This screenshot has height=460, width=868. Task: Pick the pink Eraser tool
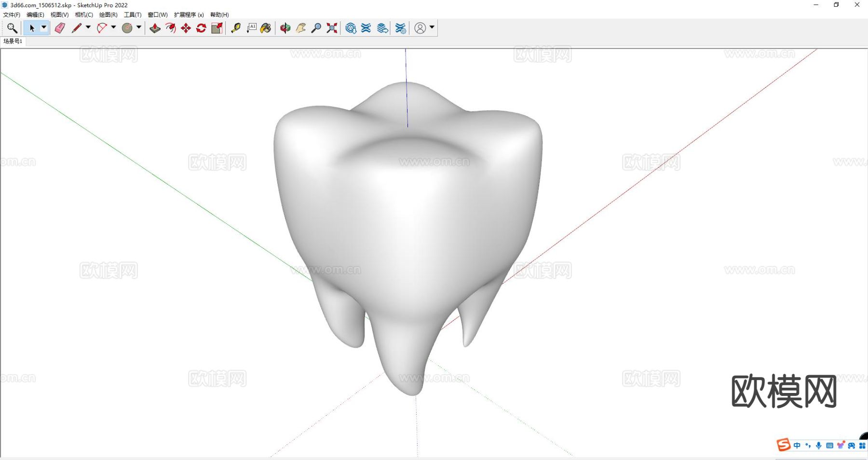(60, 28)
